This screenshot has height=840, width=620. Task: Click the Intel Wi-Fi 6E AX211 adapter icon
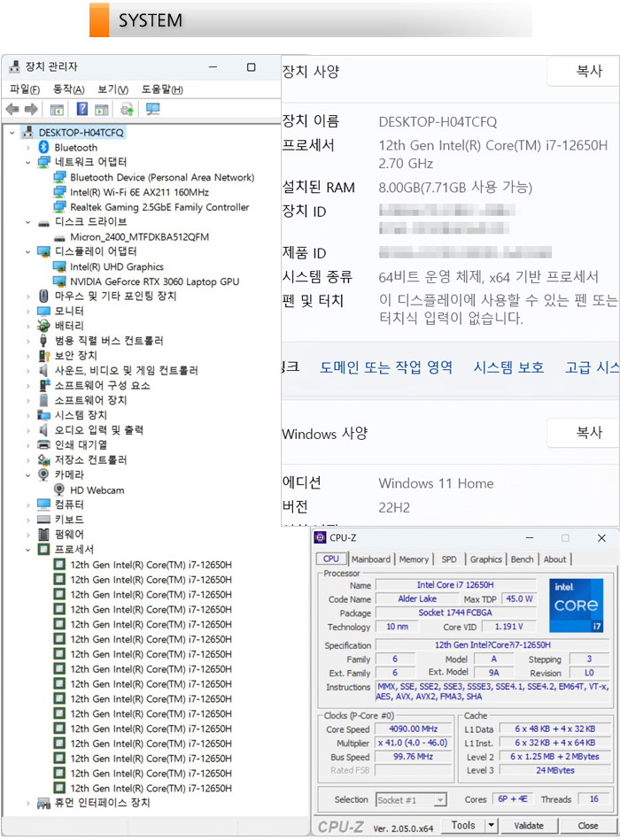pos(59,192)
